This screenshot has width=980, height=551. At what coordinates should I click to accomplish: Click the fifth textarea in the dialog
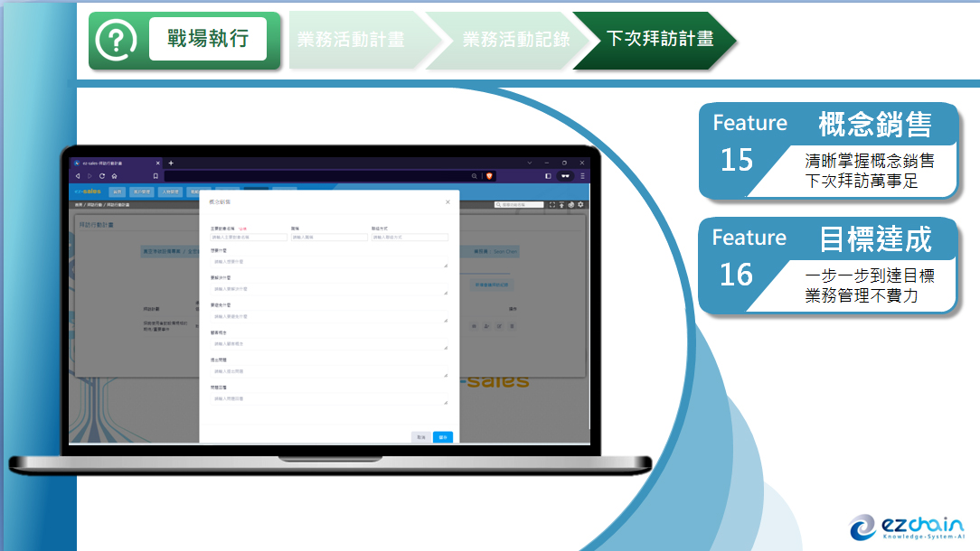tap(329, 372)
